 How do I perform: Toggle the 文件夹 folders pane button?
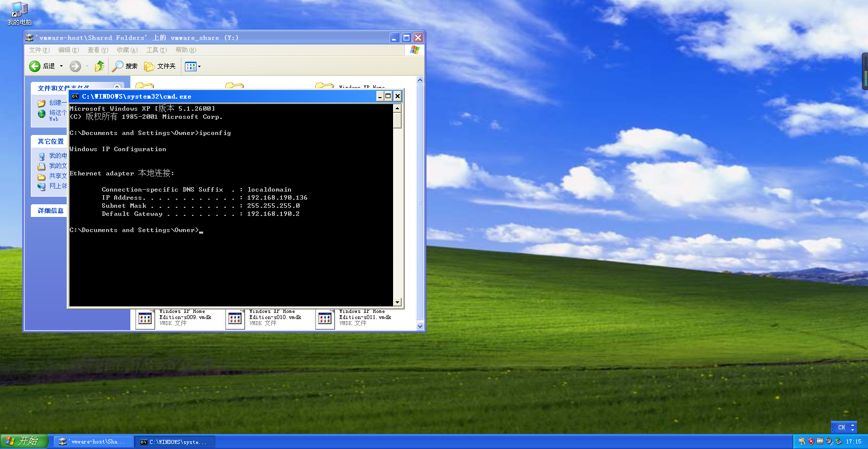[160, 66]
